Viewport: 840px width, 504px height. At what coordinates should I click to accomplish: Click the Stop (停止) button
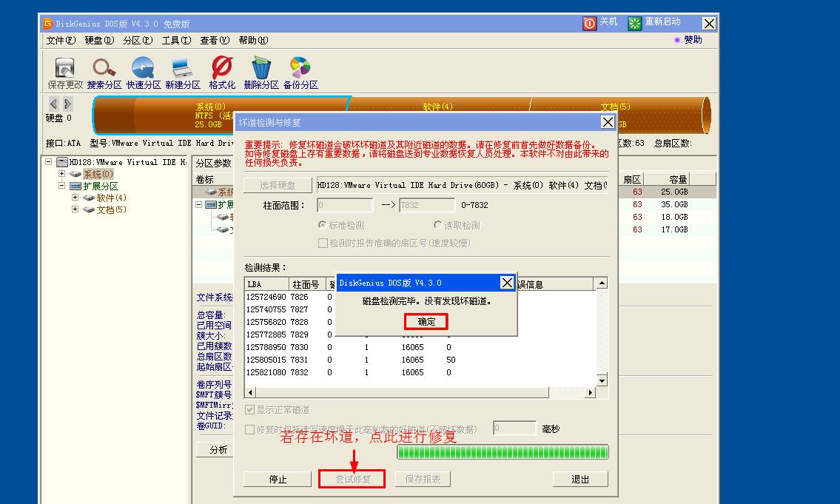(x=278, y=479)
